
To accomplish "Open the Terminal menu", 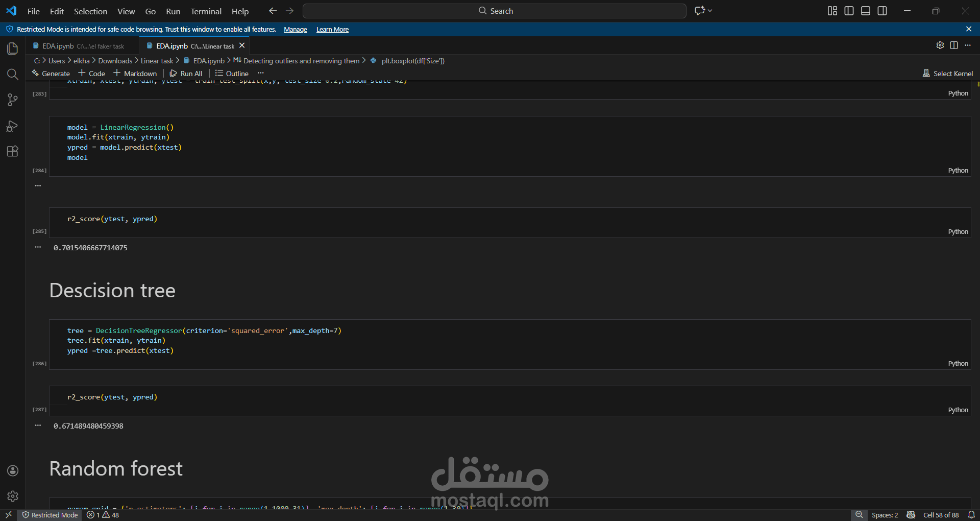I will [206, 11].
